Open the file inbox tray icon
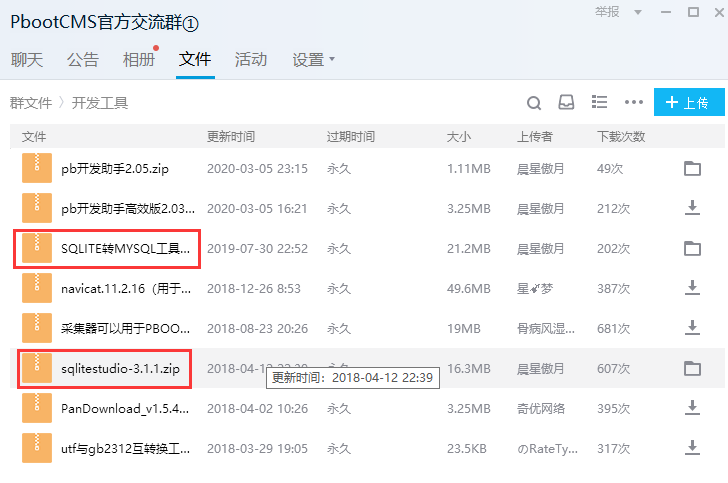 click(x=566, y=102)
